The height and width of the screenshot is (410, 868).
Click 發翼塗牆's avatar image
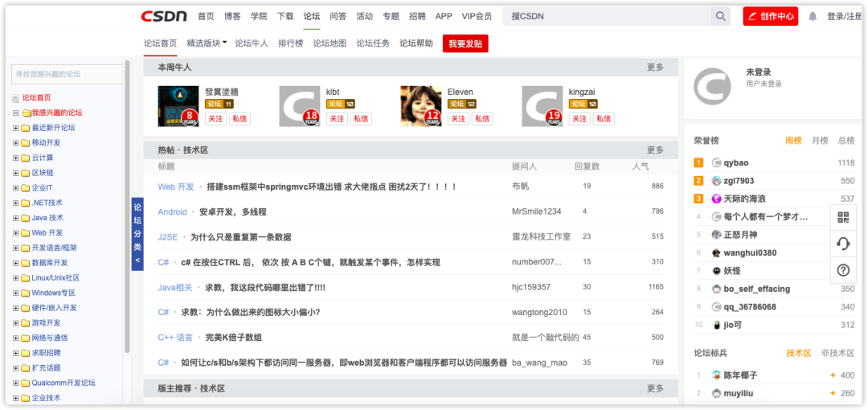[x=178, y=106]
